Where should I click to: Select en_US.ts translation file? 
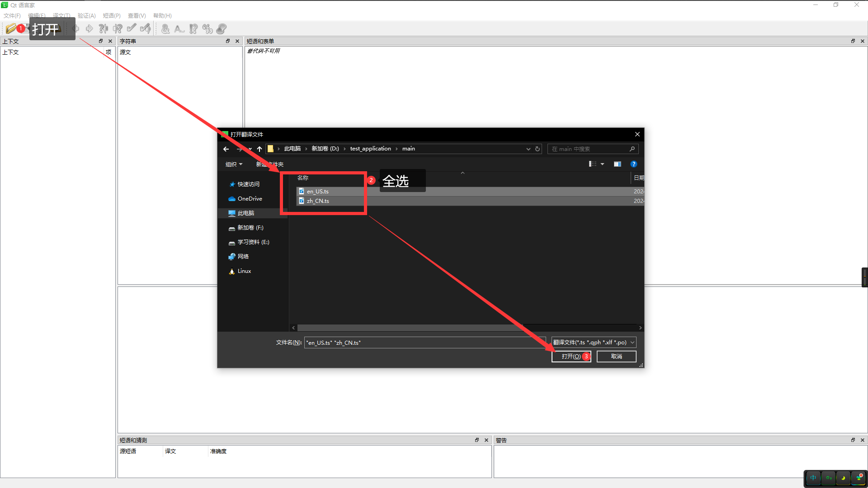(x=318, y=191)
